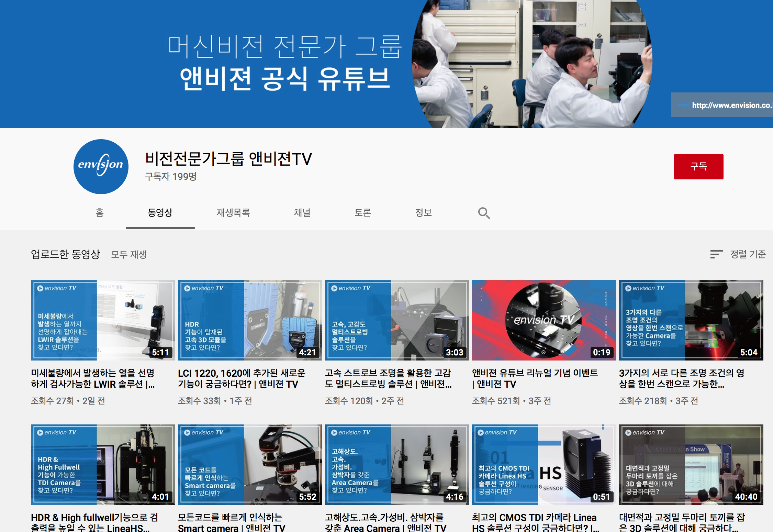
Task: Open the 채널 (Channels) tab
Action: click(302, 213)
